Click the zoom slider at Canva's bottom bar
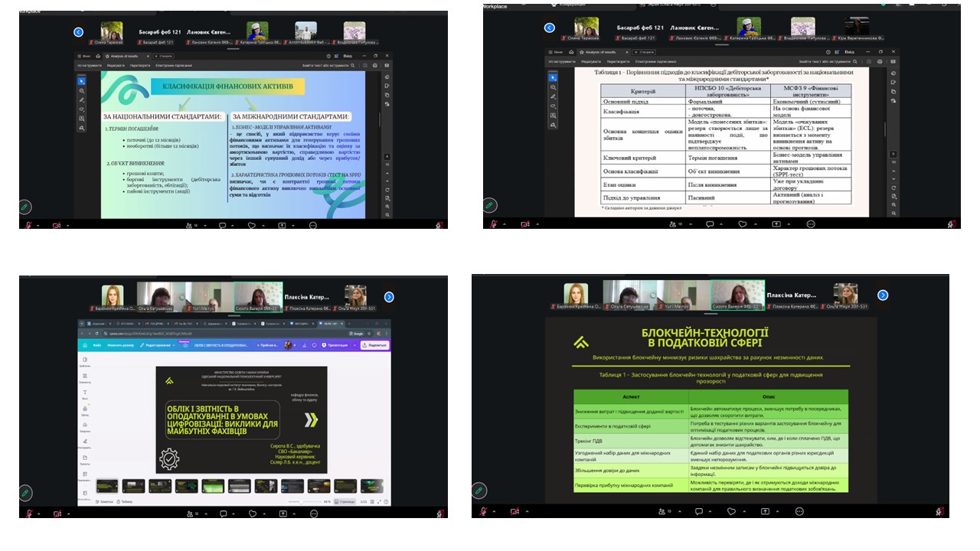 300,501
